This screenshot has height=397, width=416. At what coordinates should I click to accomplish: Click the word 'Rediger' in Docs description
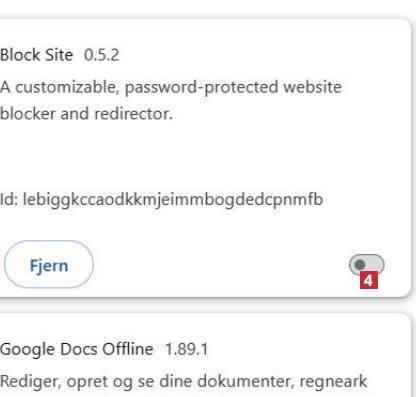click(x=31, y=382)
